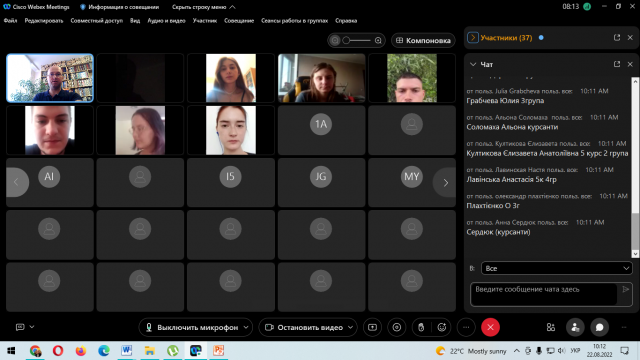
Task: Select the presenter video with bookshelf
Action: [x=50, y=78]
